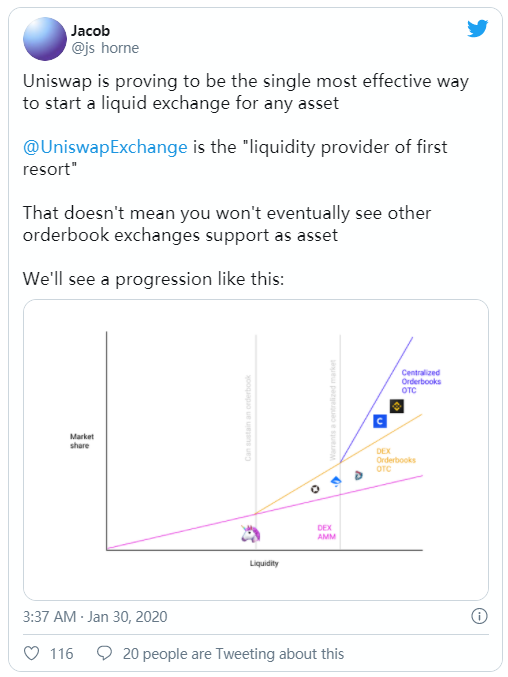508x677 pixels.
Task: Open the embedded liquidity chart image
Action: (x=256, y=449)
